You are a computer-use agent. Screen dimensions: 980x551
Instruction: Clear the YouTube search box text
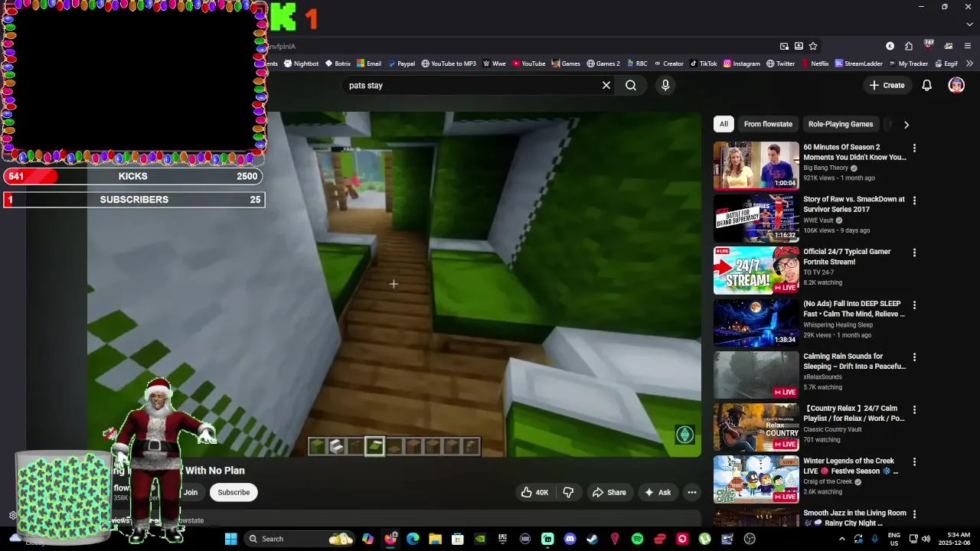coord(606,86)
